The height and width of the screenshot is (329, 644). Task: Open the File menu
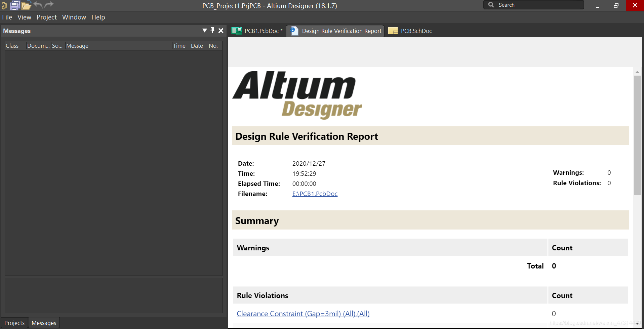click(7, 17)
